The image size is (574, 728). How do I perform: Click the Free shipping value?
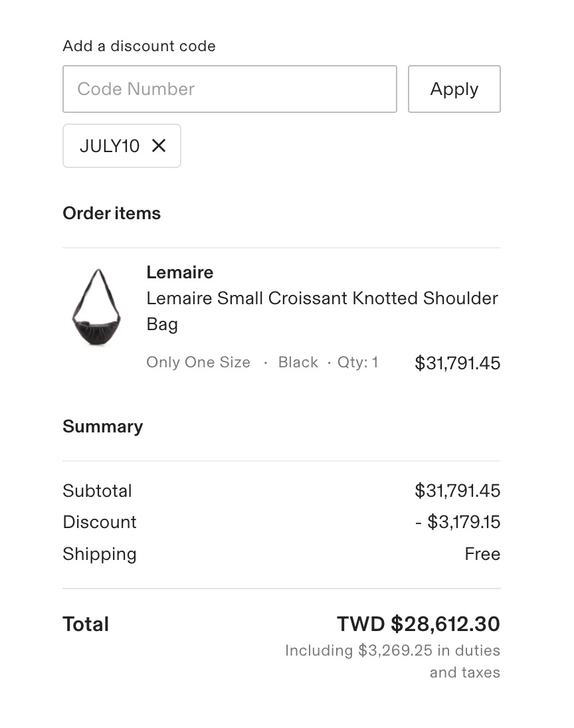click(482, 554)
